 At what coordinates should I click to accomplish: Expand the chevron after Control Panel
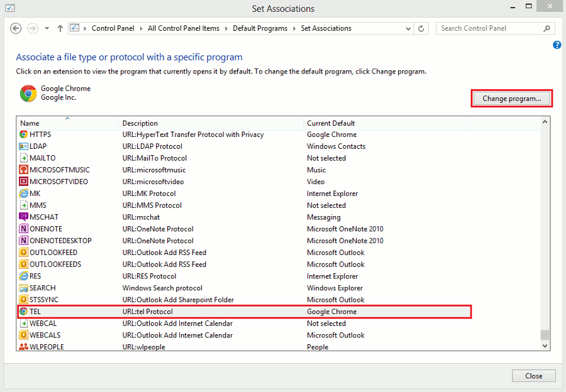point(141,28)
